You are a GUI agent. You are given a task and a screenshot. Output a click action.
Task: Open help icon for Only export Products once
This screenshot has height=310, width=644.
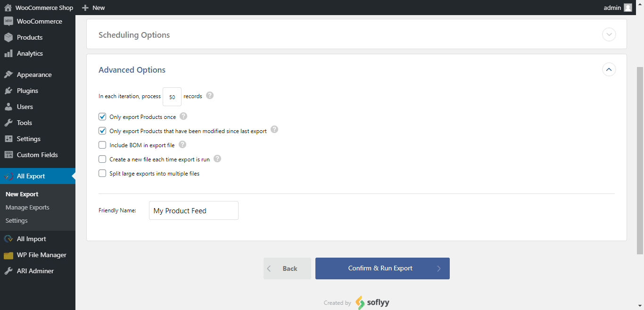[x=183, y=116]
